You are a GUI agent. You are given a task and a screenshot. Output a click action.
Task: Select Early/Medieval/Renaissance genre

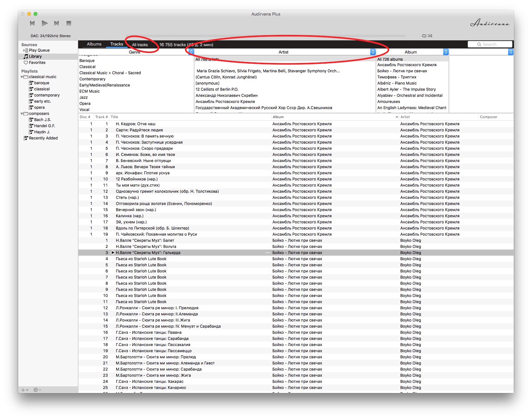click(x=105, y=85)
